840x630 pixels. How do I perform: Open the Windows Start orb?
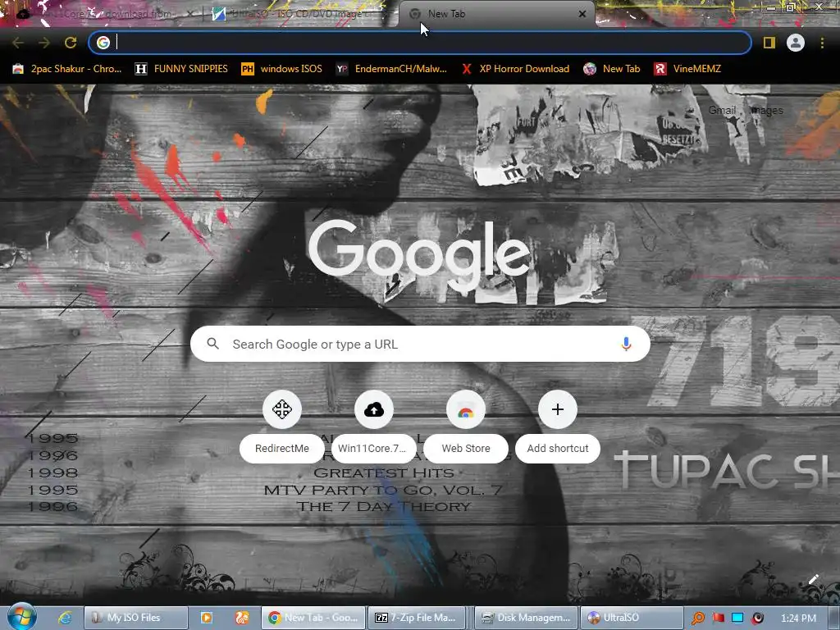[21, 617]
